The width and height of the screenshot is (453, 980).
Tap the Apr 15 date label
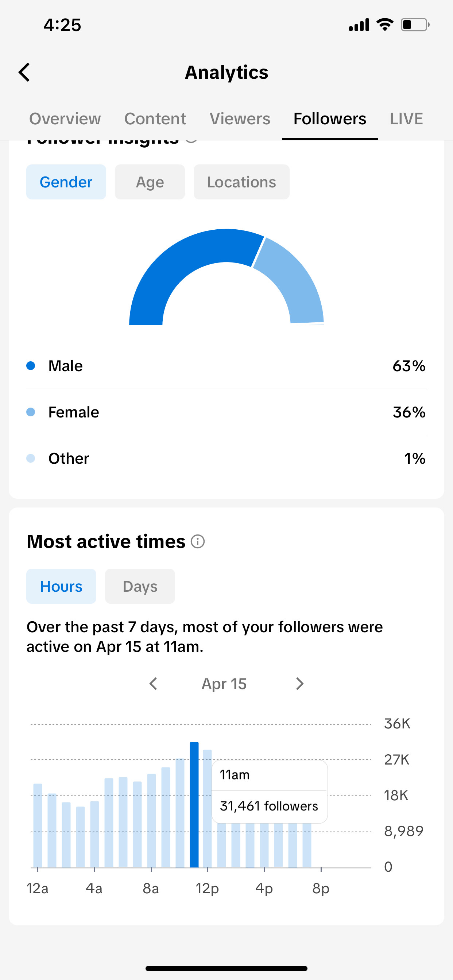coord(224,684)
